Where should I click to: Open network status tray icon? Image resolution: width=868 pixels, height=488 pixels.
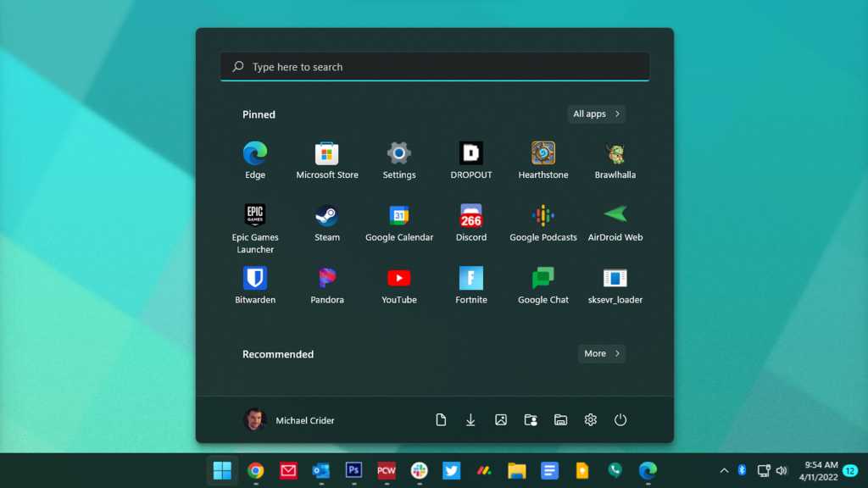pyautogui.click(x=764, y=471)
